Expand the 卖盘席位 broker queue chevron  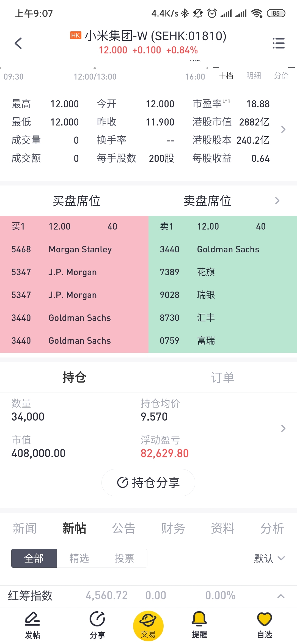(x=277, y=201)
